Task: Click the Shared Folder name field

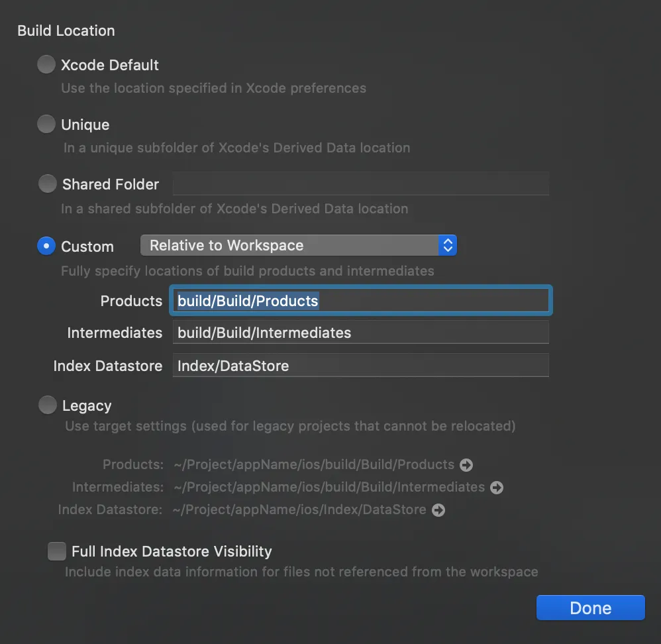Action: (x=360, y=184)
